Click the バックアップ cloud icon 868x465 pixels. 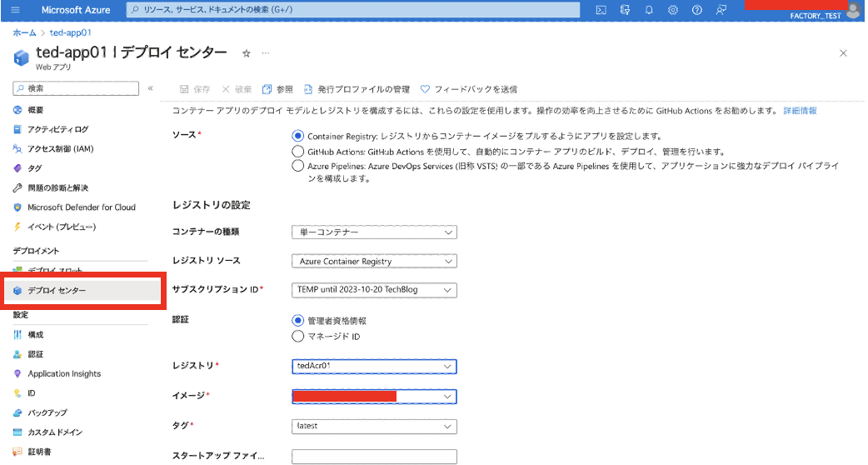pyautogui.click(x=17, y=412)
